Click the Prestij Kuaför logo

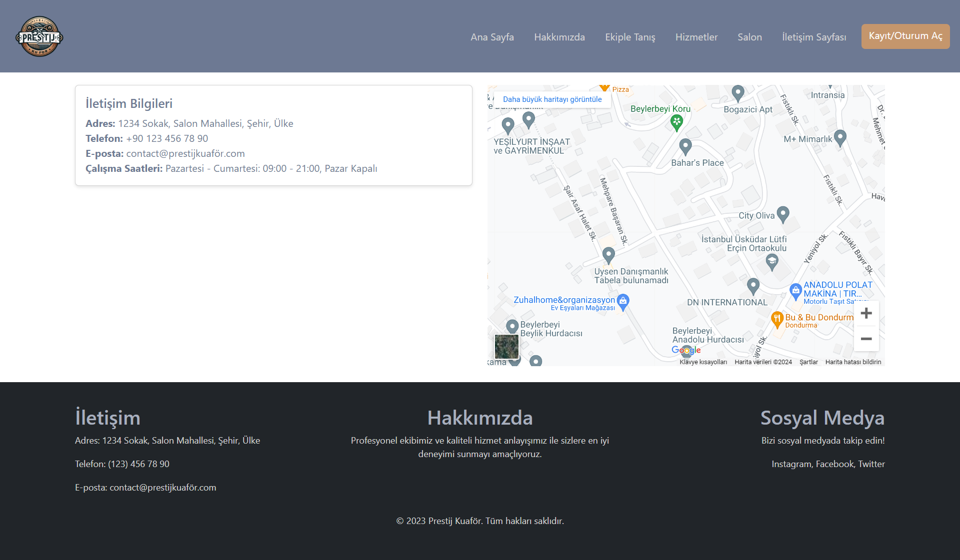39,36
